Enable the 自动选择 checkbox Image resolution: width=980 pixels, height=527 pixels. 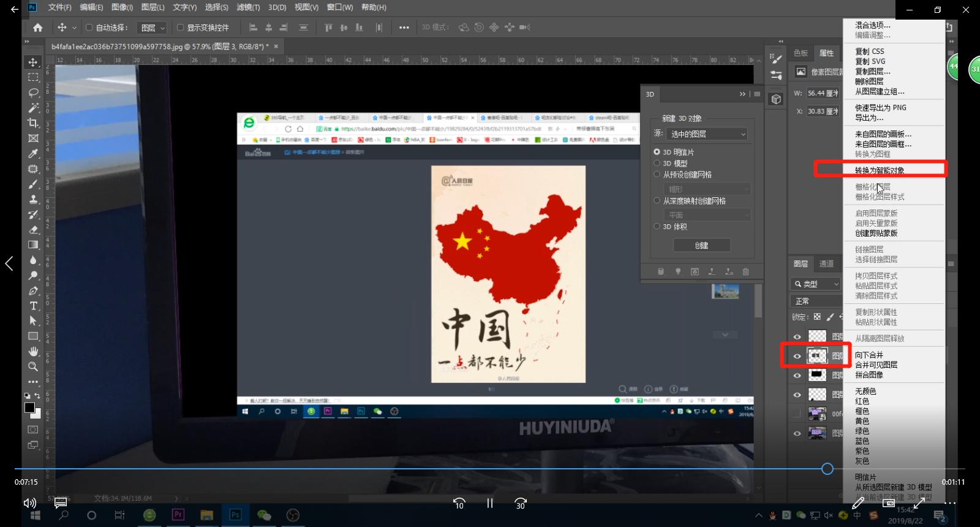[89, 28]
